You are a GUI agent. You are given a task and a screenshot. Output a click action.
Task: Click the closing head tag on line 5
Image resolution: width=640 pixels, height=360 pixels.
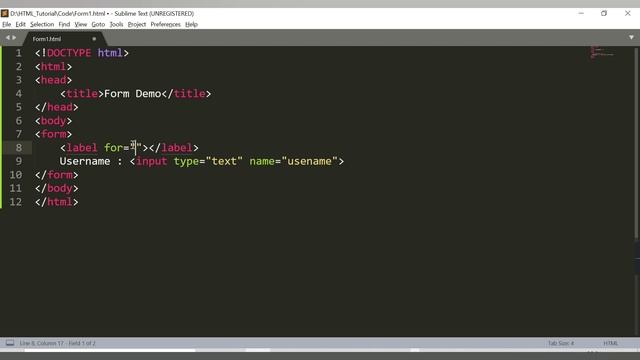pos(56,107)
